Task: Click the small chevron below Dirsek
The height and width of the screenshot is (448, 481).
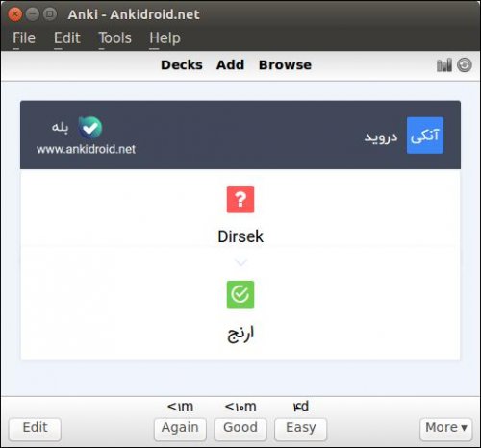Action: pyautogui.click(x=240, y=262)
